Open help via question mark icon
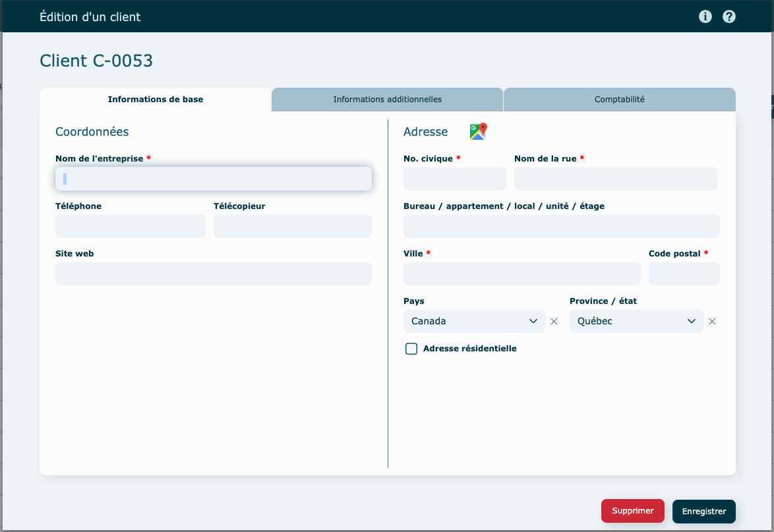The height and width of the screenshot is (532, 774). (x=729, y=16)
